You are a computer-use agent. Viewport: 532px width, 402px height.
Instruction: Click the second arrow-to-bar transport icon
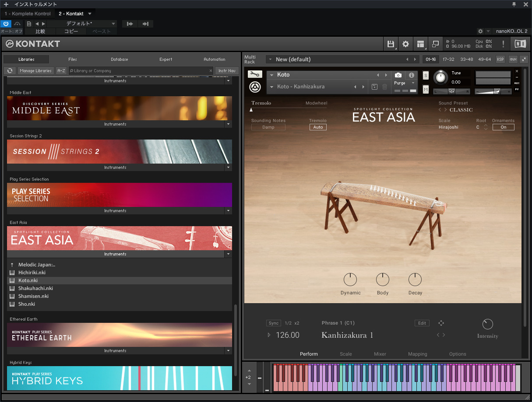point(145,24)
